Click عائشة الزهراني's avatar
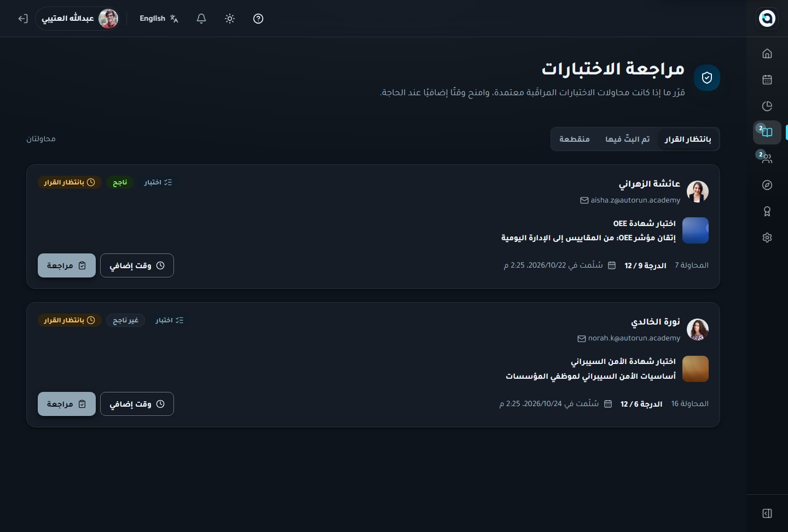This screenshot has height=532, width=788. [698, 192]
